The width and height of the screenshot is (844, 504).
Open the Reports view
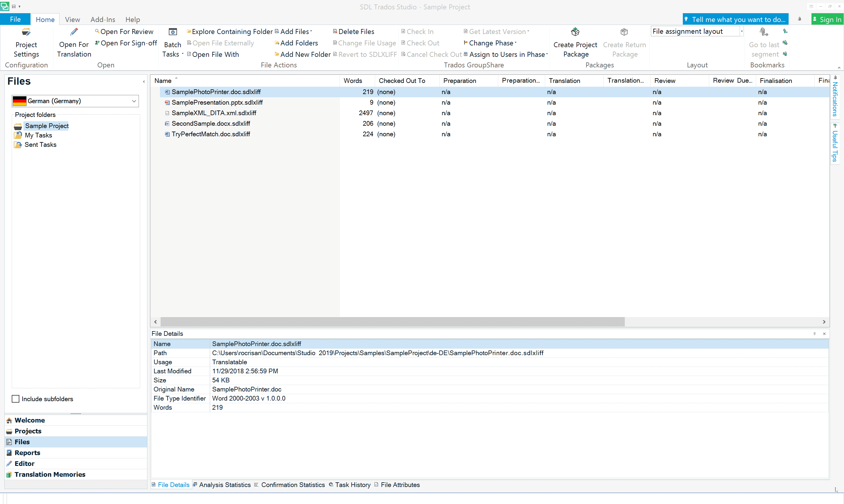[x=76, y=453]
